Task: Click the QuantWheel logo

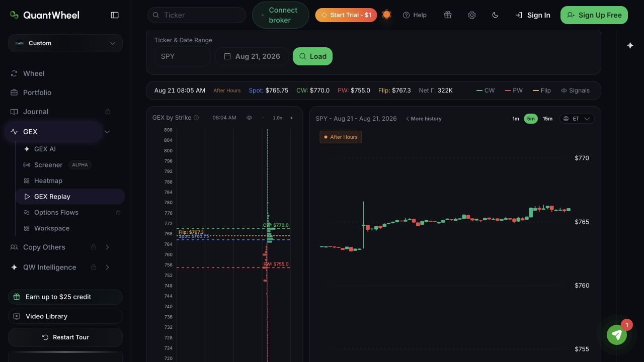Action: [x=44, y=15]
